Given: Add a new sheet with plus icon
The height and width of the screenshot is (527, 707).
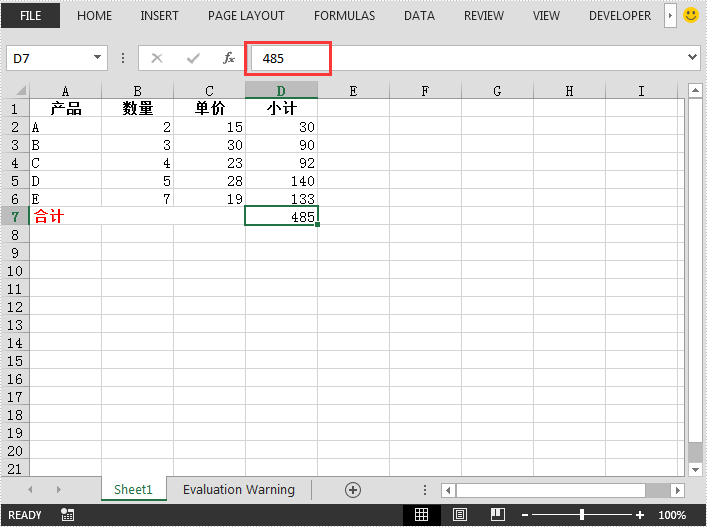Looking at the screenshot, I should [353, 490].
